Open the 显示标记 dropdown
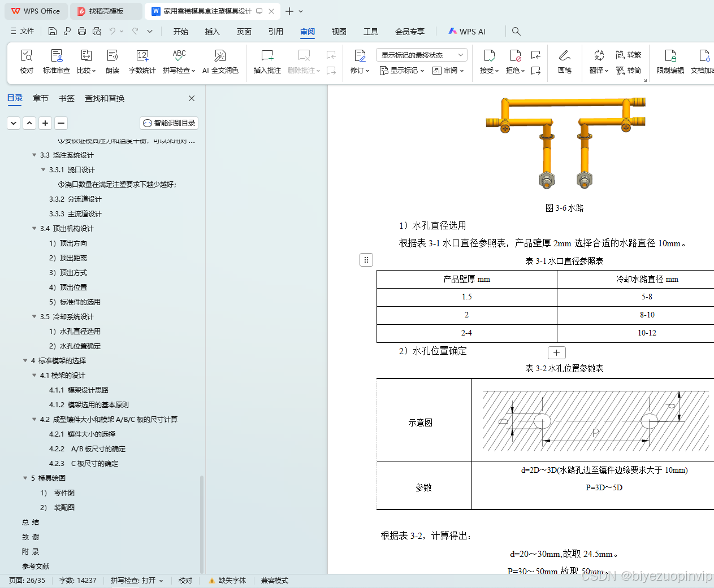The height and width of the screenshot is (588, 714). [x=402, y=71]
